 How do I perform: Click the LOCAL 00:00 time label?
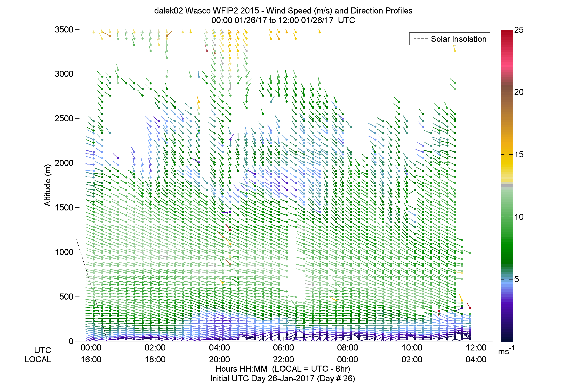click(x=348, y=360)
